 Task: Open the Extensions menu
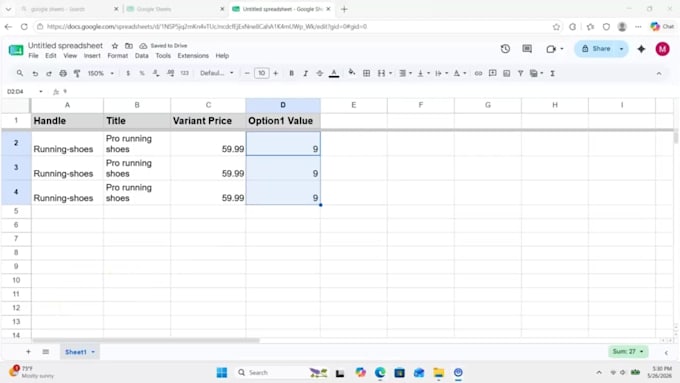[193, 56]
